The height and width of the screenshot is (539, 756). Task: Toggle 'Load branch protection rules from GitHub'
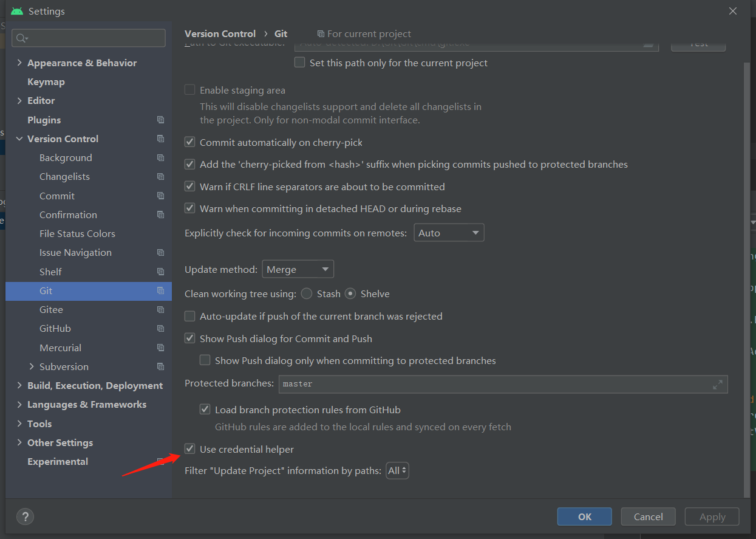[205, 410]
